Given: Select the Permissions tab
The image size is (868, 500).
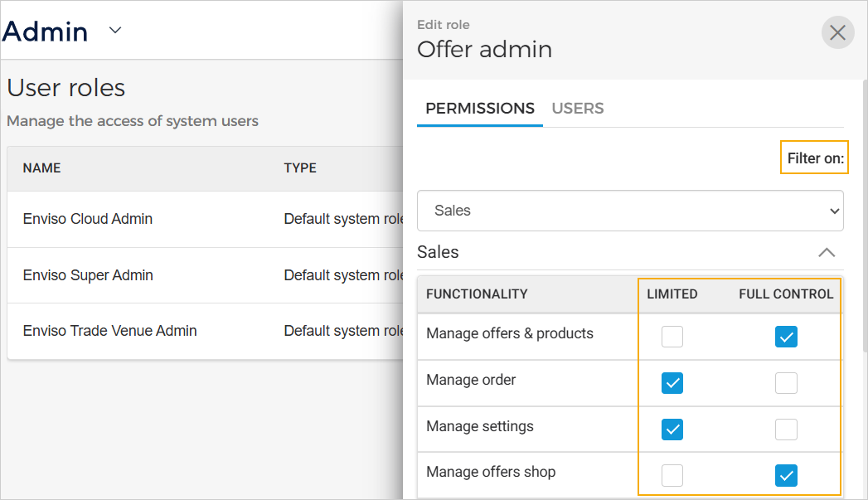Looking at the screenshot, I should click(x=479, y=109).
